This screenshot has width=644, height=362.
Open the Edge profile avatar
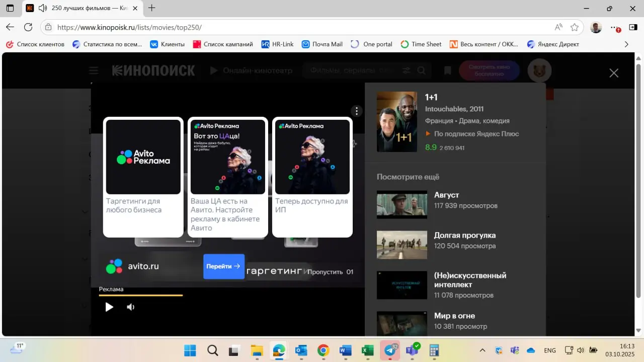coord(596,27)
